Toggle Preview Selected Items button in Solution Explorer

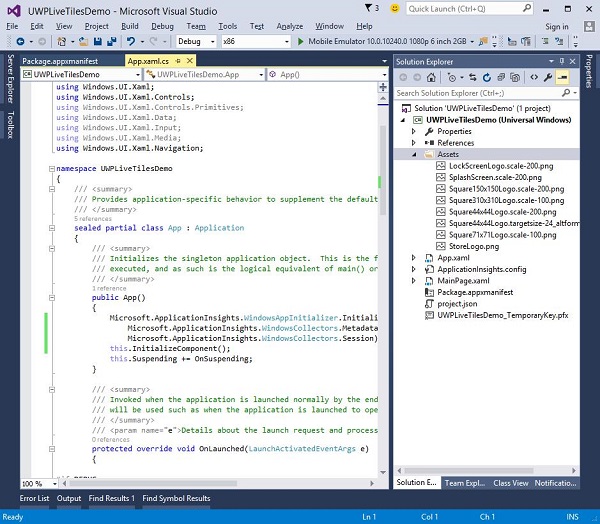pos(563,76)
